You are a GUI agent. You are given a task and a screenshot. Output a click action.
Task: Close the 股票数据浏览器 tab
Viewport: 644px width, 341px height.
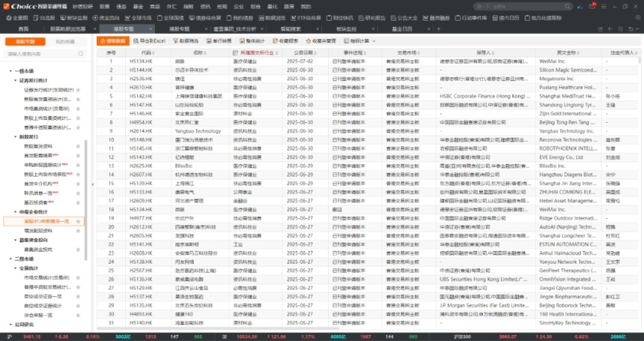[x=95, y=29]
